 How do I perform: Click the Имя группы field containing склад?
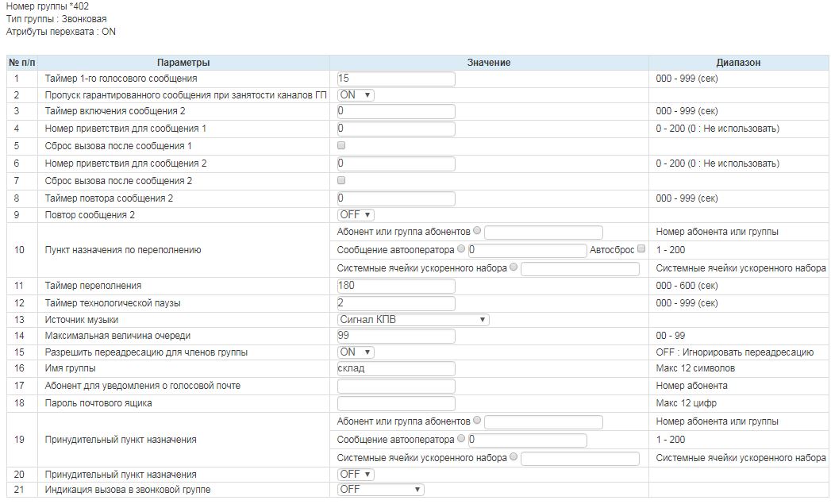pos(396,368)
